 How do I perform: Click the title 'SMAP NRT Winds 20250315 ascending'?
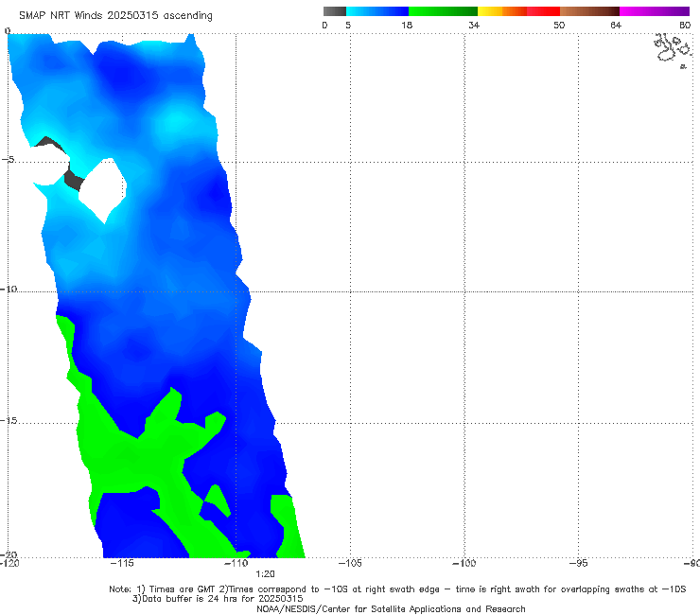(x=115, y=15)
